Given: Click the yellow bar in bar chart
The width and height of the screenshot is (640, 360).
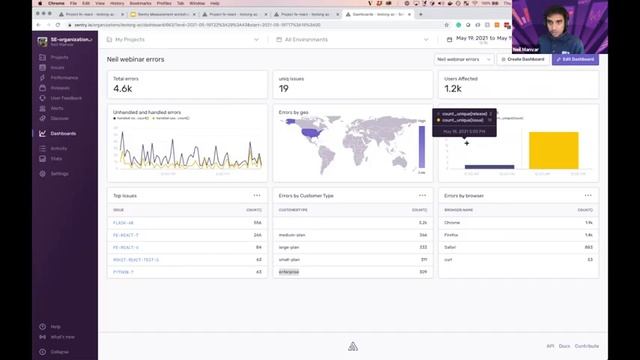Looking at the screenshot, I should [554, 150].
